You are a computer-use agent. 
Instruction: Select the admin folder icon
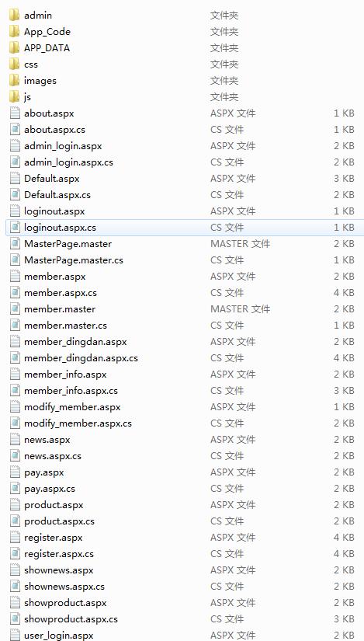14,15
